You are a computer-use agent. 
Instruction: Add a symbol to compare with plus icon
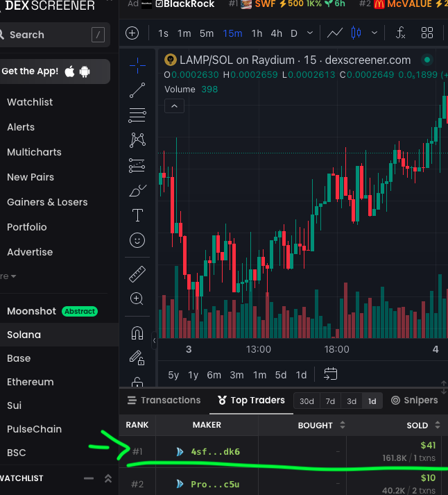point(132,33)
